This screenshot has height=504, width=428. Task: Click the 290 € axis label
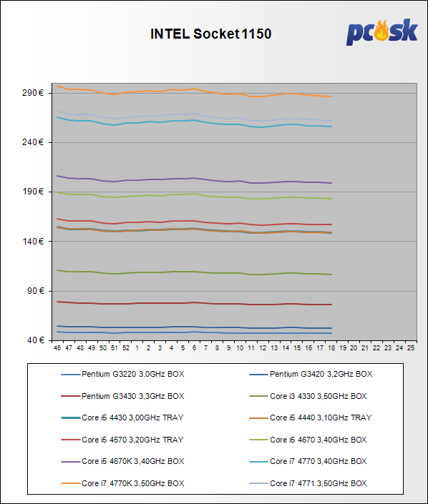pos(33,93)
